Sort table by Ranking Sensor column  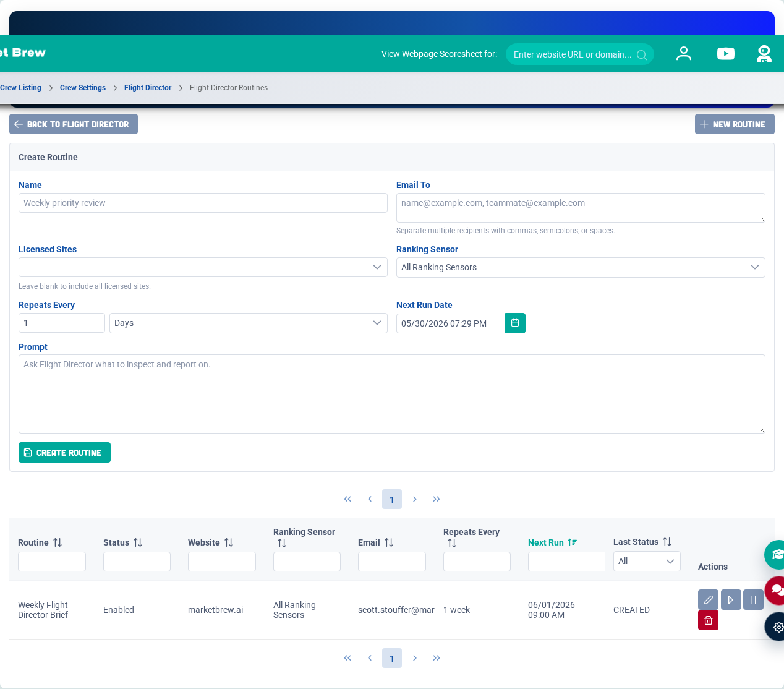(x=282, y=543)
